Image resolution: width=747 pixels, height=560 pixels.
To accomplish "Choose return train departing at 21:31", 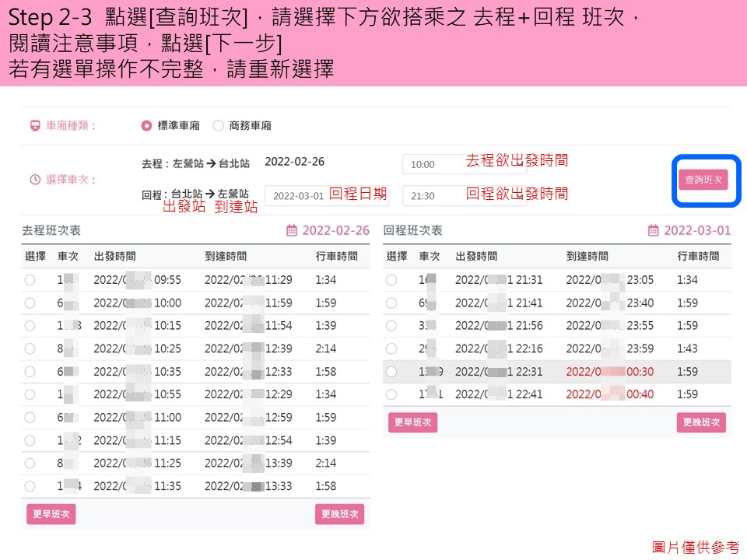I will coord(391,280).
